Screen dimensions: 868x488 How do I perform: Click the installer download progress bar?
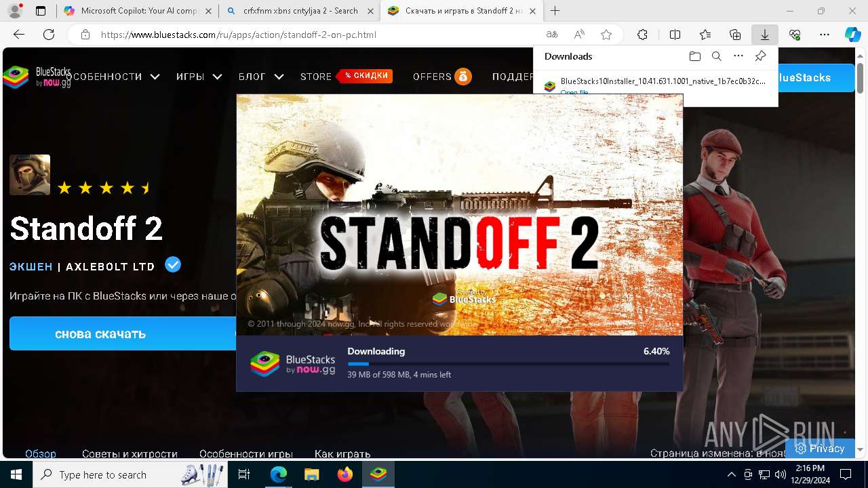[x=508, y=364]
